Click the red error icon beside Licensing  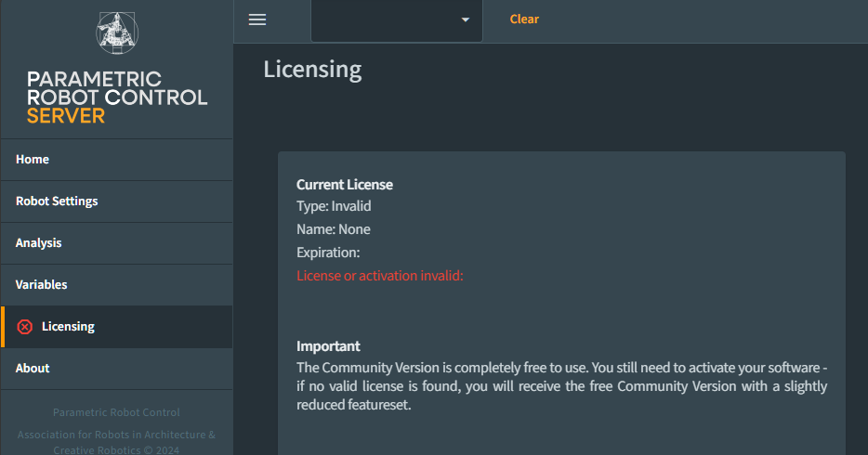pyautogui.click(x=25, y=327)
